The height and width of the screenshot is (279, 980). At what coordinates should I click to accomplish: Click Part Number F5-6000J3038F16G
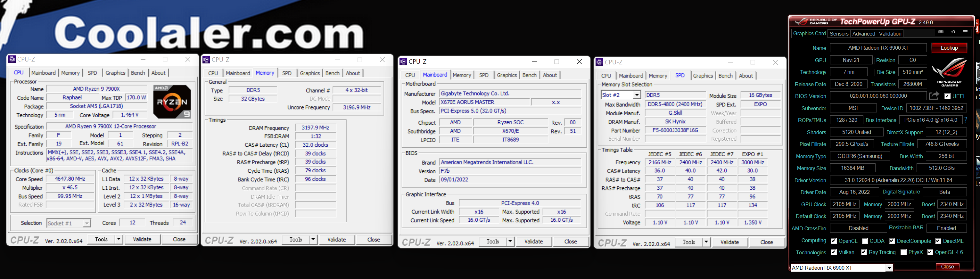click(675, 130)
